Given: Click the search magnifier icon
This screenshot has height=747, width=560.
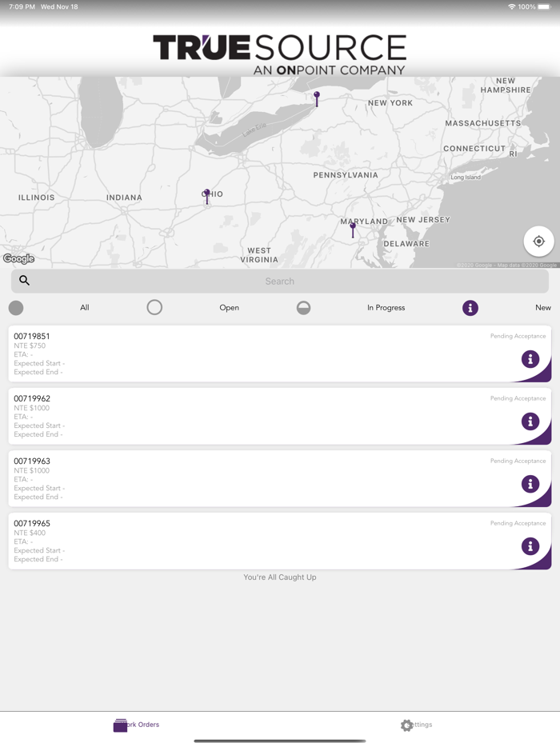Looking at the screenshot, I should [24, 281].
